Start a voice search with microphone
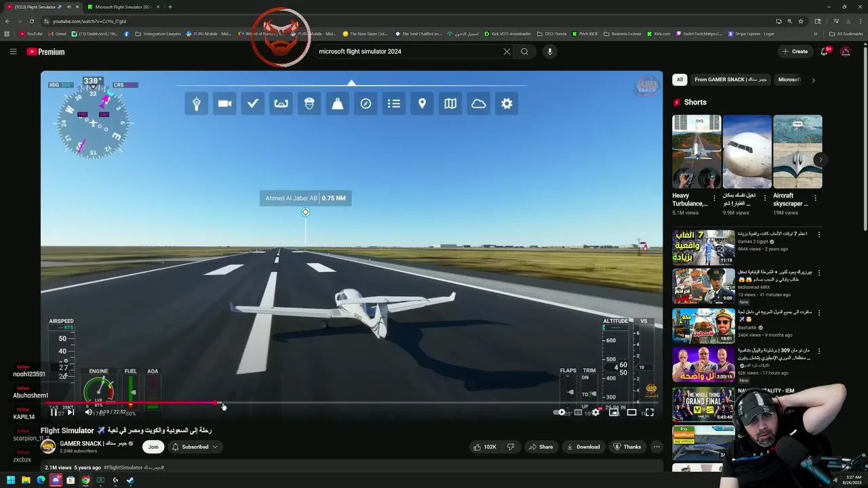Image resolution: width=868 pixels, height=488 pixels. click(x=550, y=52)
